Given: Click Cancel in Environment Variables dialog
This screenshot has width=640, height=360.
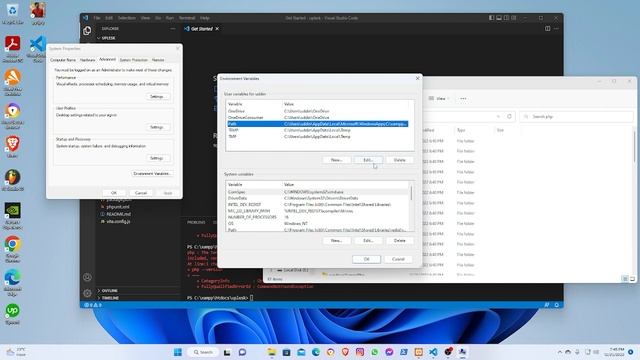Looking at the screenshot, I should pyautogui.click(x=398, y=259).
